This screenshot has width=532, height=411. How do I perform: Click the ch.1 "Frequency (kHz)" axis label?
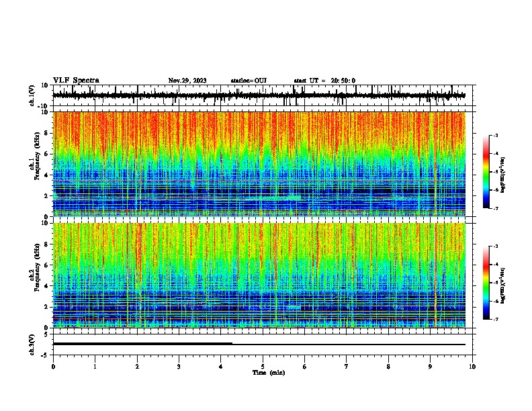38,156
